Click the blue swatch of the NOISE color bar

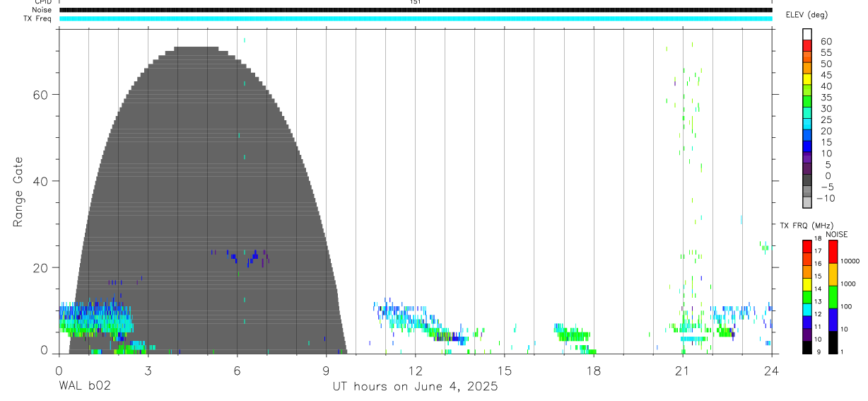click(x=833, y=319)
